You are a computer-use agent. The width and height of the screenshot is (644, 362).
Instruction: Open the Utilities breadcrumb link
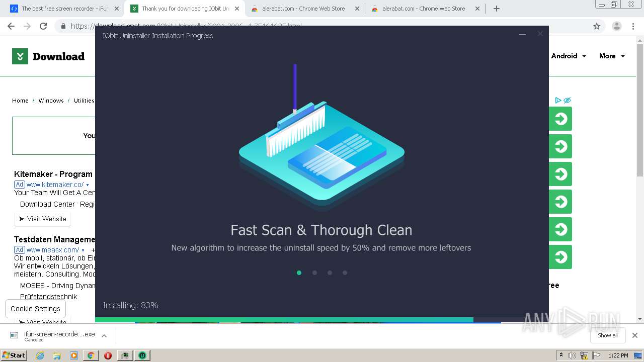[x=84, y=101]
